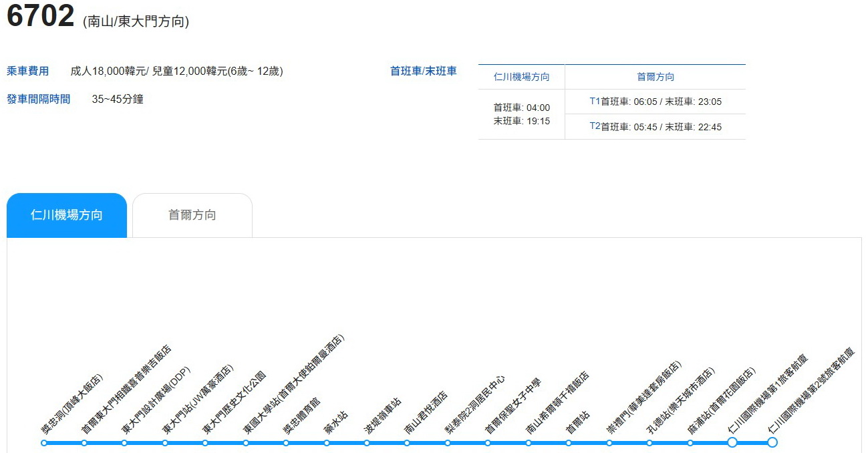
Task: Click the 麻浦站(首爾花園飯店) stop dot
Action: click(690, 442)
